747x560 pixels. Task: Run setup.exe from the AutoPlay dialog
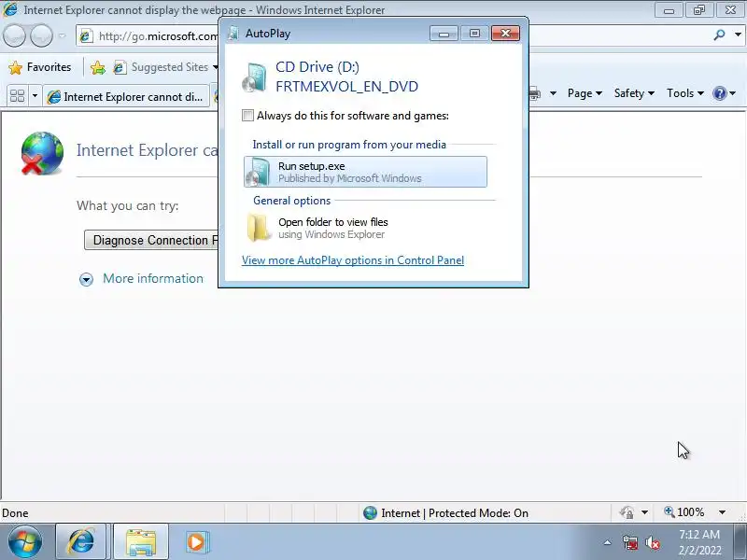(365, 172)
